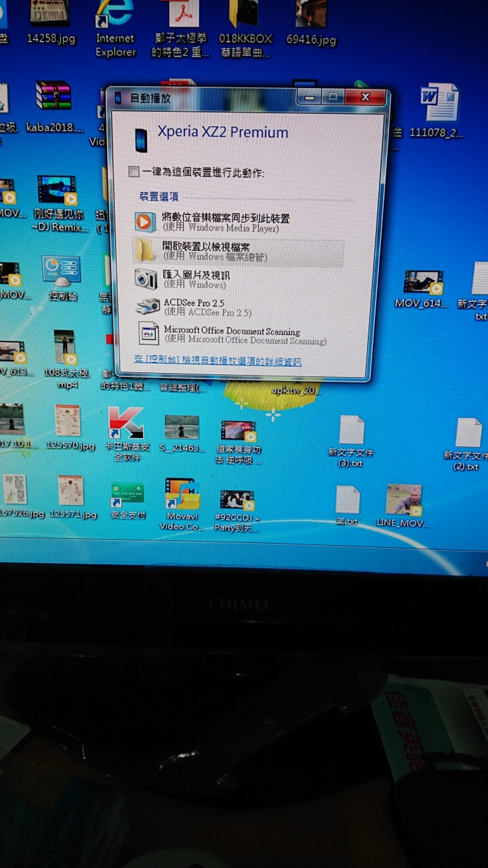Image resolution: width=488 pixels, height=868 pixels.
Task: Select the LINE_MOV video file
Action: (x=403, y=506)
